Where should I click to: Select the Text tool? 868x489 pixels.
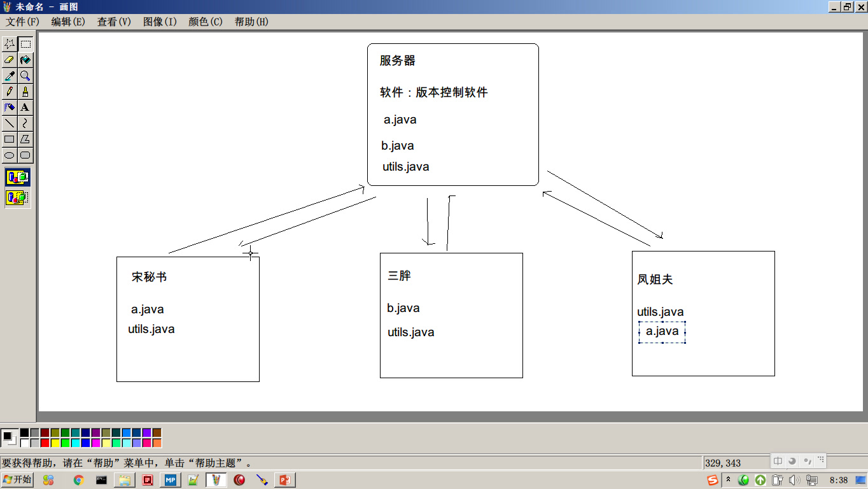pyautogui.click(x=25, y=107)
